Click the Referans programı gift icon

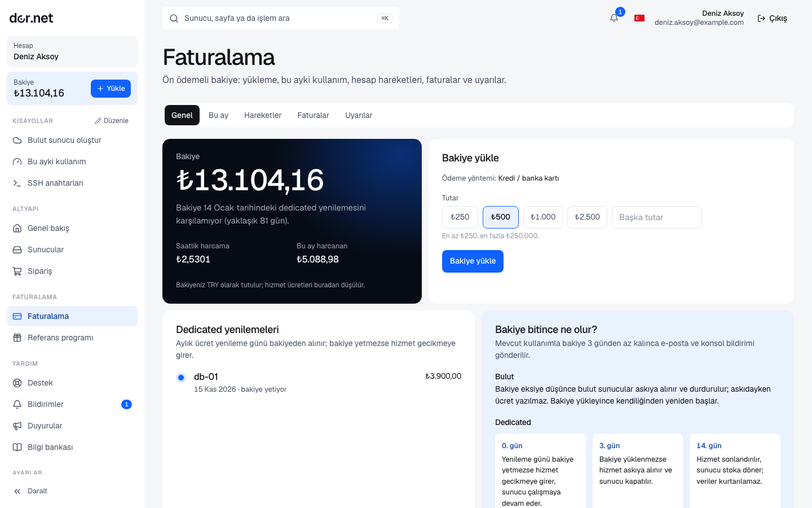[17, 338]
